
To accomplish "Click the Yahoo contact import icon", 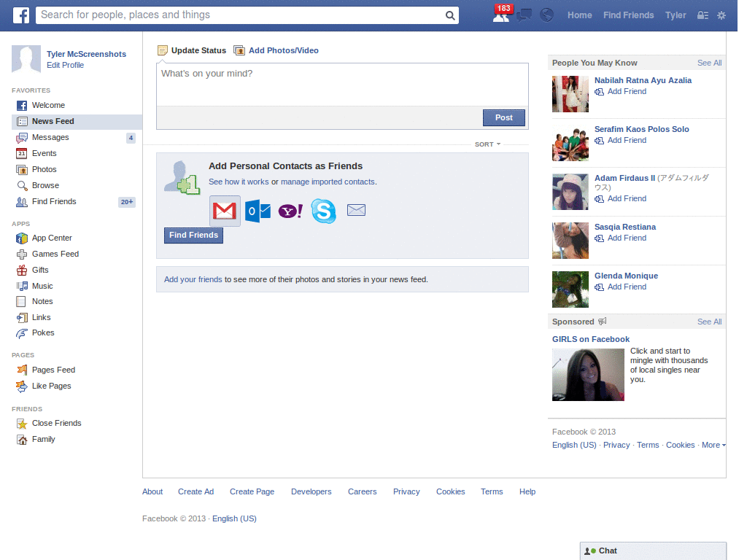I will 290,211.
